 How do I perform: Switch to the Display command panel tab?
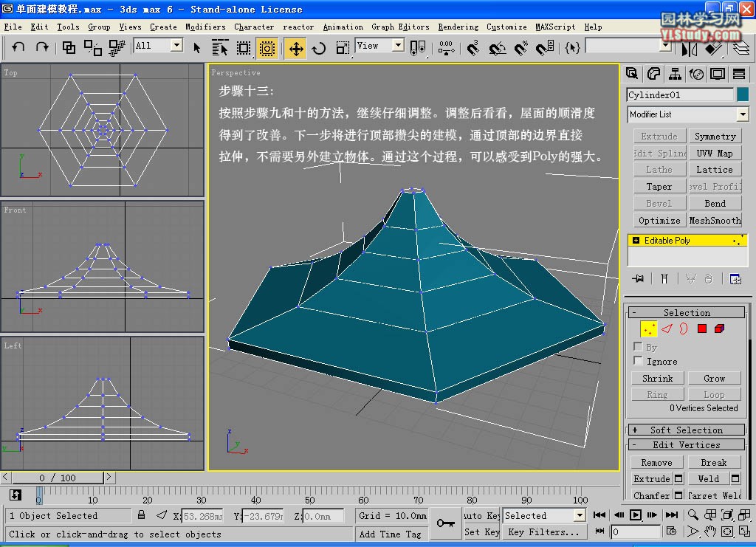[x=717, y=74]
